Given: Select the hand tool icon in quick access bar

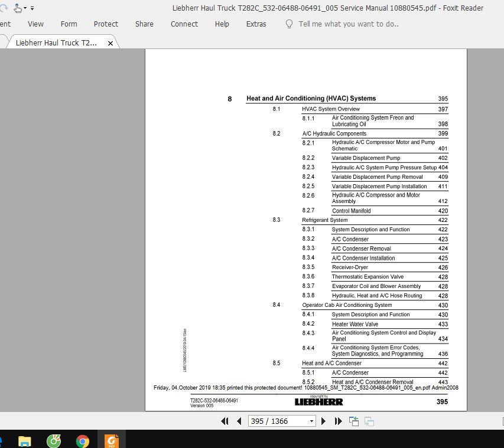Looking at the screenshot, I should 18,8.
